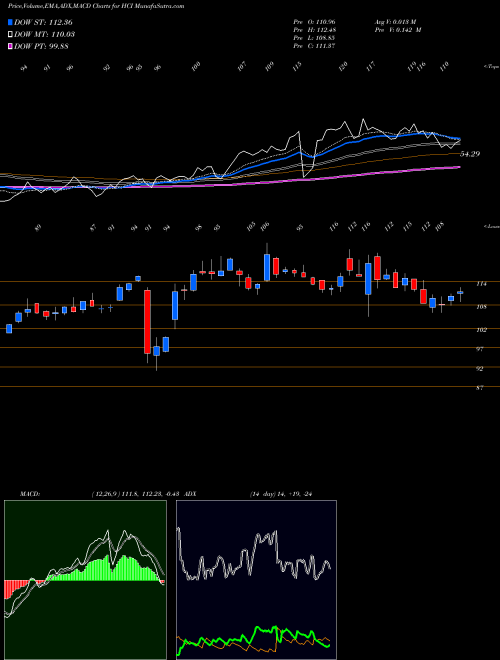
Task: Click the 'Pre O: 110.96' open value
Action: [314, 21]
